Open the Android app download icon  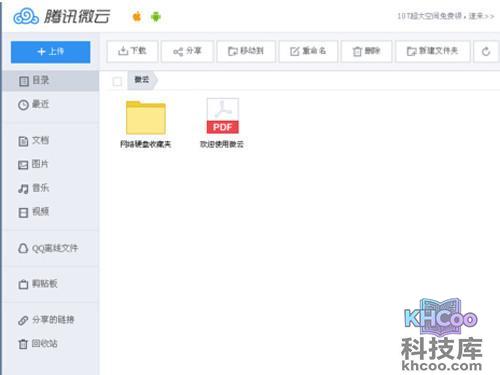coord(156,16)
